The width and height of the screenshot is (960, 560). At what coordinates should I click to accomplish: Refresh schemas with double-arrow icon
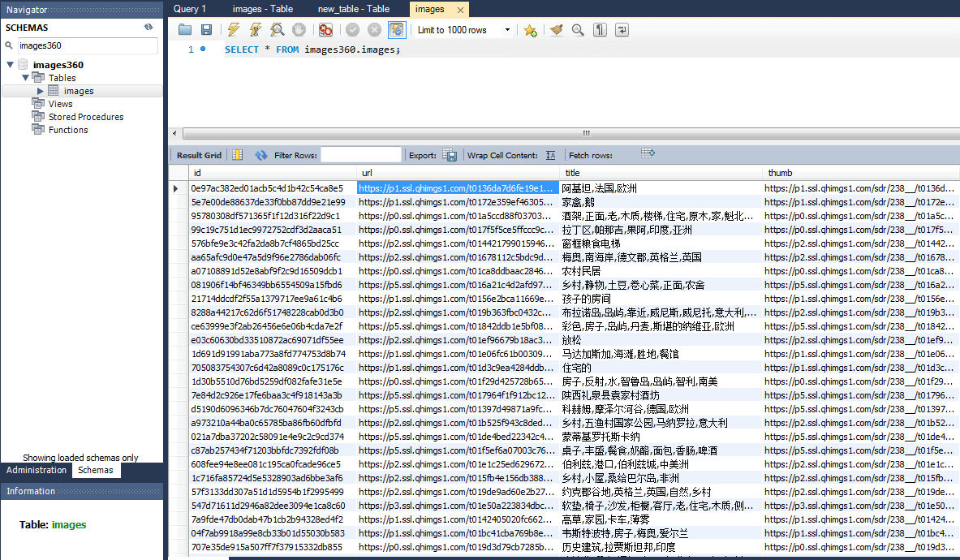coord(149,27)
